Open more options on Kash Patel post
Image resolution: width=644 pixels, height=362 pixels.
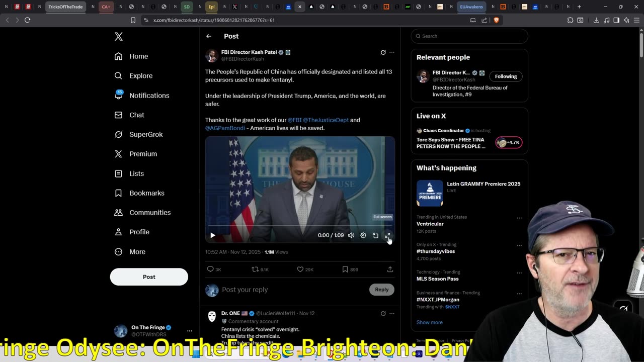[x=392, y=52]
